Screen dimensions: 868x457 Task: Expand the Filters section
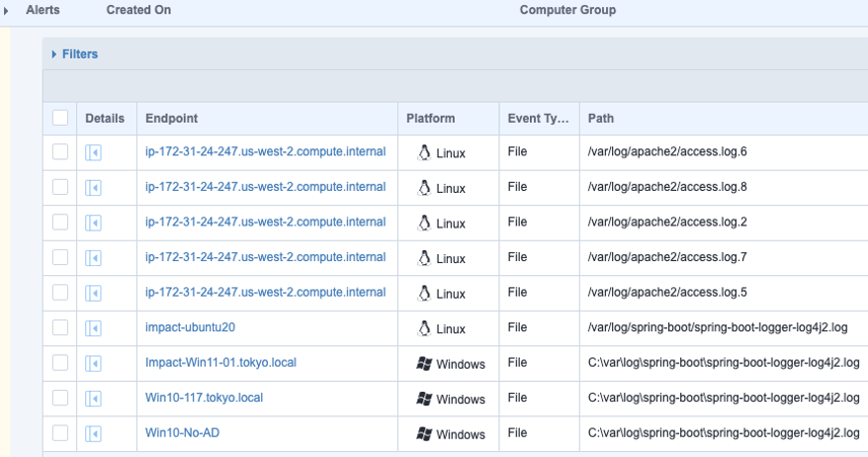[x=75, y=53]
